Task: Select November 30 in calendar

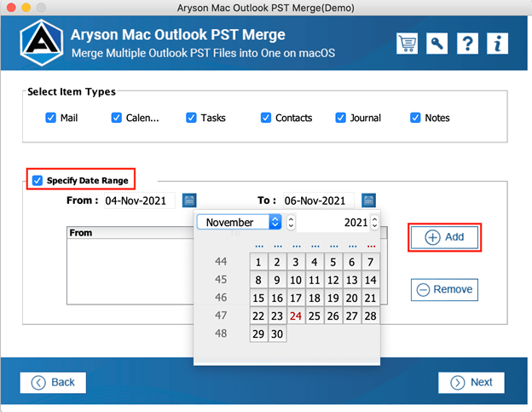Action: (x=277, y=334)
